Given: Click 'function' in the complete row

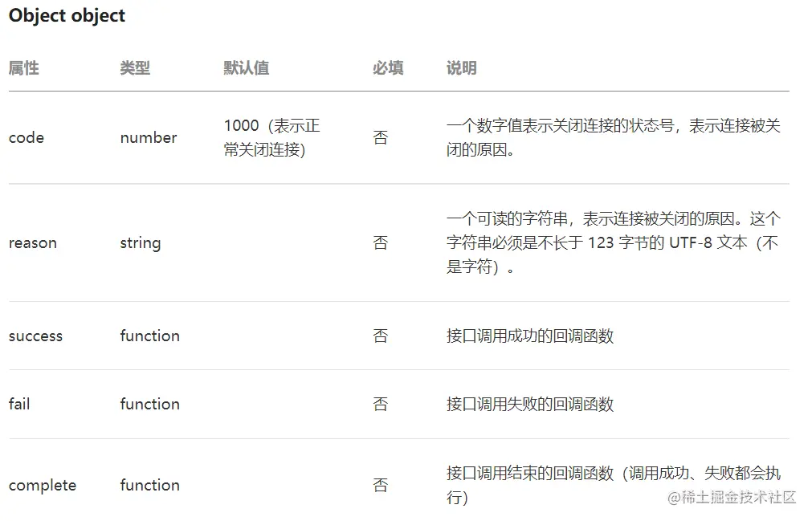Looking at the screenshot, I should (150, 486).
